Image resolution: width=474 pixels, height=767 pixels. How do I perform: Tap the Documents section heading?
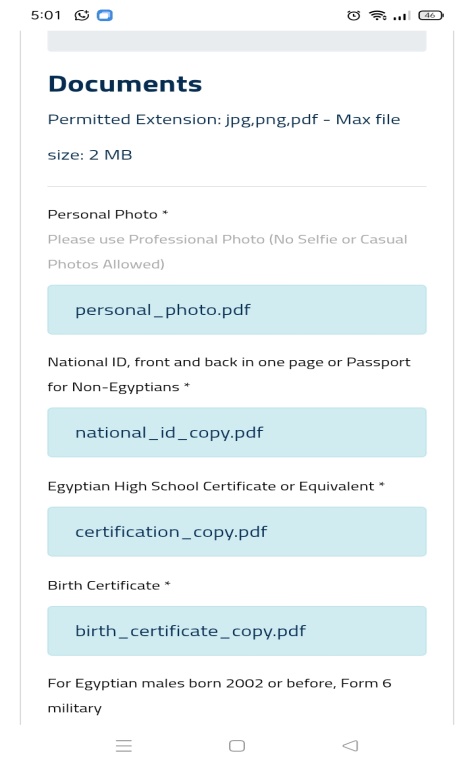[125, 84]
